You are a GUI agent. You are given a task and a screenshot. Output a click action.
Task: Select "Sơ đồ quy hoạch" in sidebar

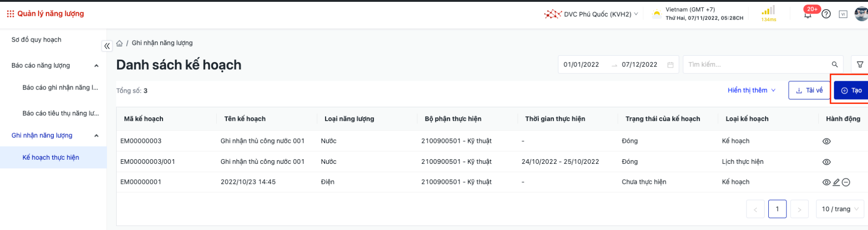36,40
